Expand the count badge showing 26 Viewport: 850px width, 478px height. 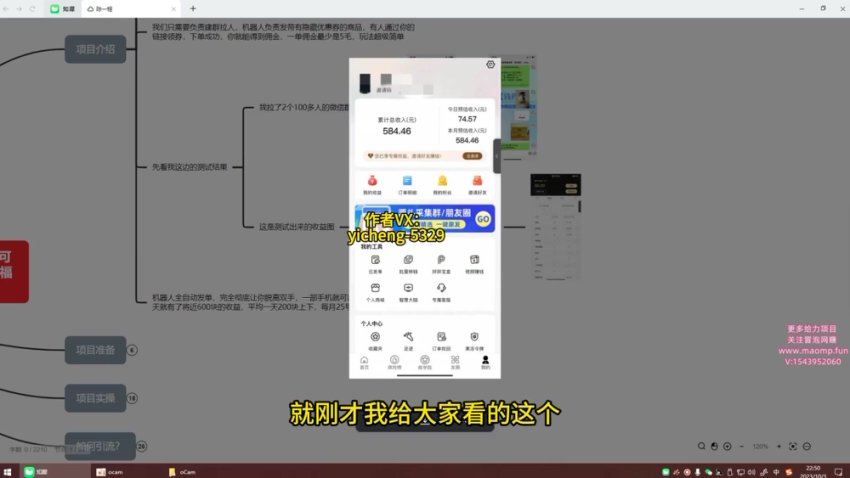141,446
